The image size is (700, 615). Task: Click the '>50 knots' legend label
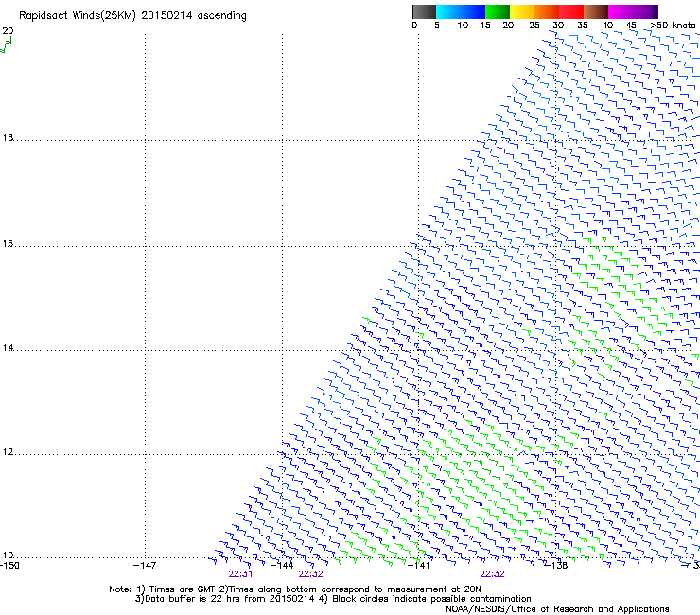tap(673, 26)
